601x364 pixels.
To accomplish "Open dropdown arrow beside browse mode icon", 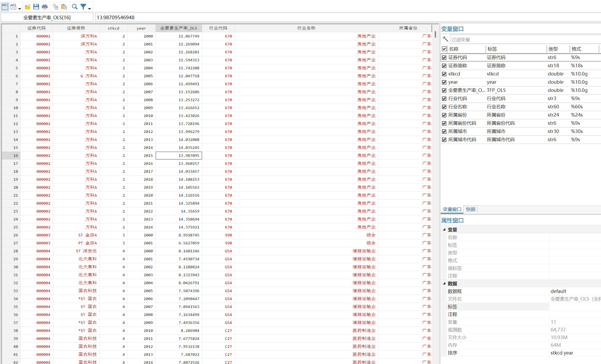I will tap(20, 9).
